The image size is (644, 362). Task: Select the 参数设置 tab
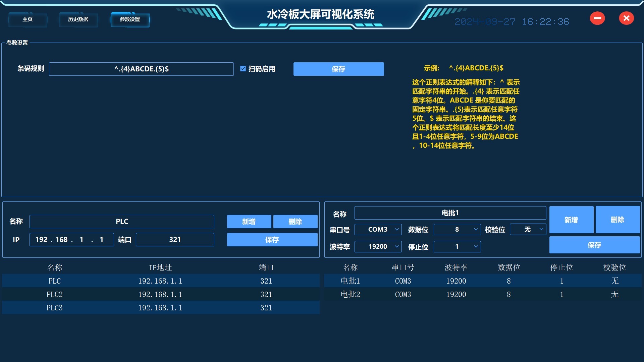[x=130, y=19]
